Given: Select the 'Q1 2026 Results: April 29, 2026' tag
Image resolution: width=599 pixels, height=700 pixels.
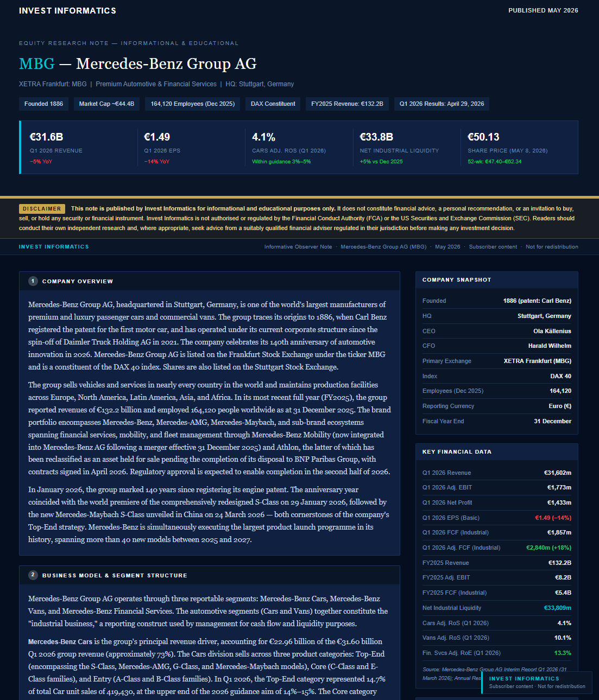Looking at the screenshot, I should (x=442, y=104).
